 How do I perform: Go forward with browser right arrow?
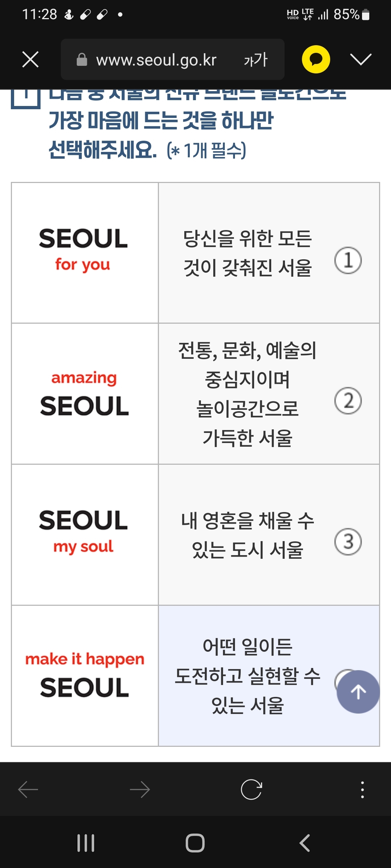click(140, 789)
